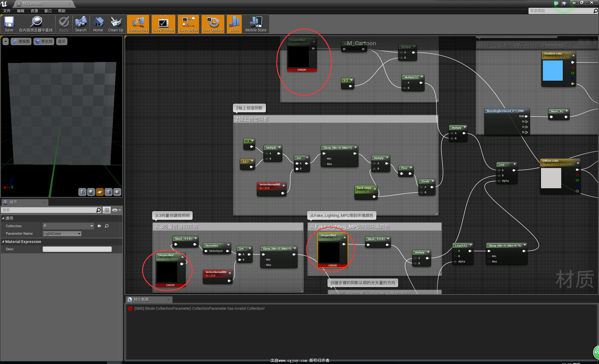Click the 显示 viewport button

coord(62,41)
